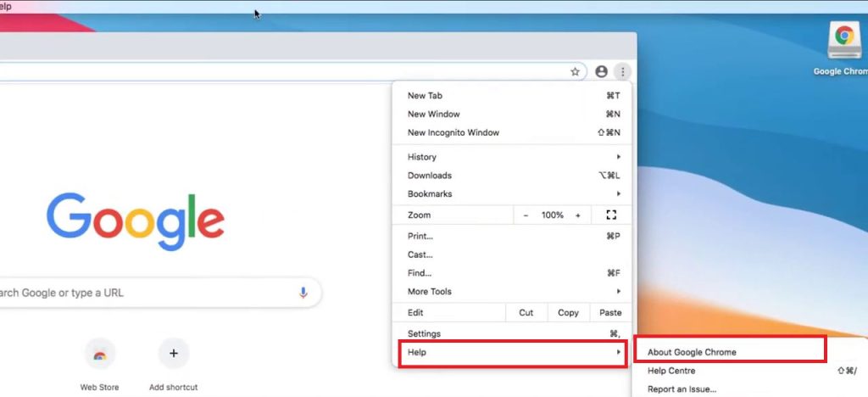Click the Cut button in Edit row
This screenshot has height=397, width=868.
click(526, 312)
